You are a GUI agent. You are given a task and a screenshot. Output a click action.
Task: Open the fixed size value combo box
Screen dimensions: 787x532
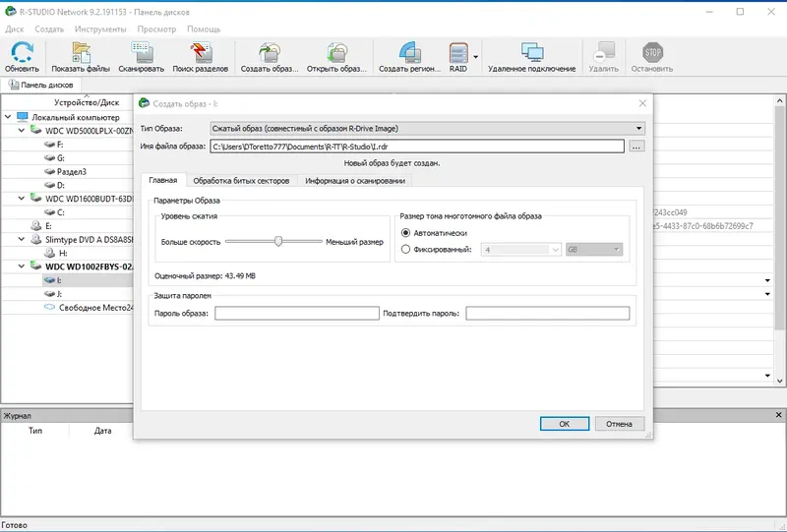520,250
